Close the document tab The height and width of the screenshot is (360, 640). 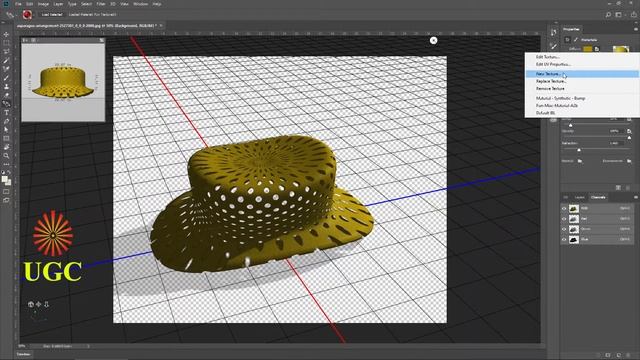[161, 26]
